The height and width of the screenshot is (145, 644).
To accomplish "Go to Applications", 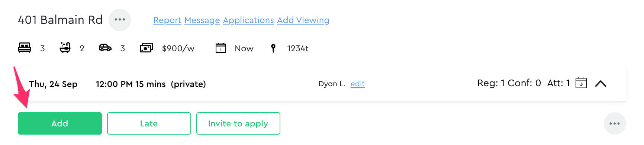I will pyautogui.click(x=248, y=20).
